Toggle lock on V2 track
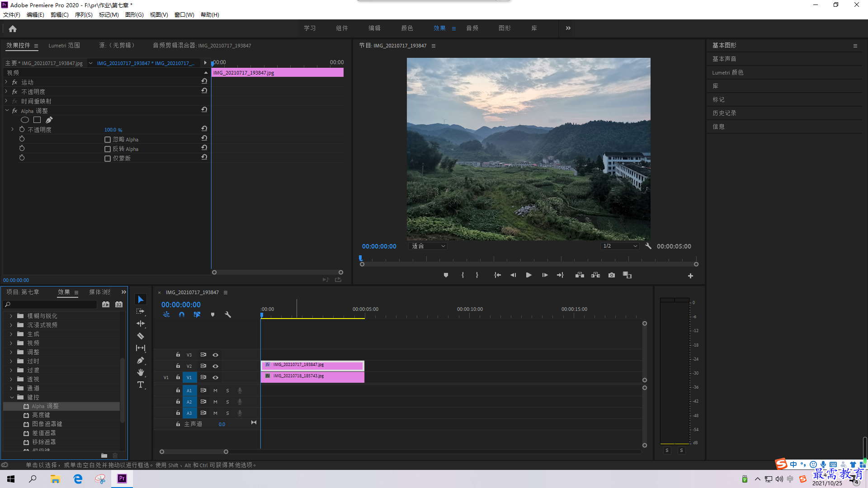Screen dimensions: 868x488 tap(178, 366)
